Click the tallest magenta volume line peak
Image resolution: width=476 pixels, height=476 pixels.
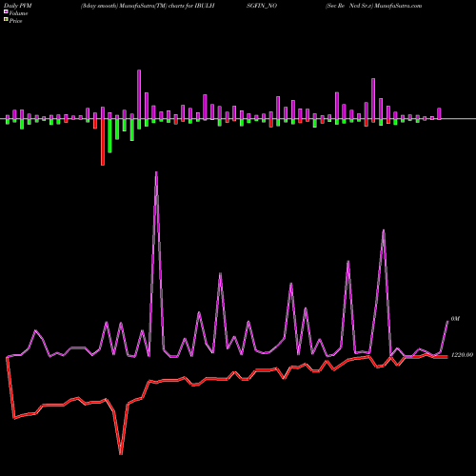[x=156, y=173]
